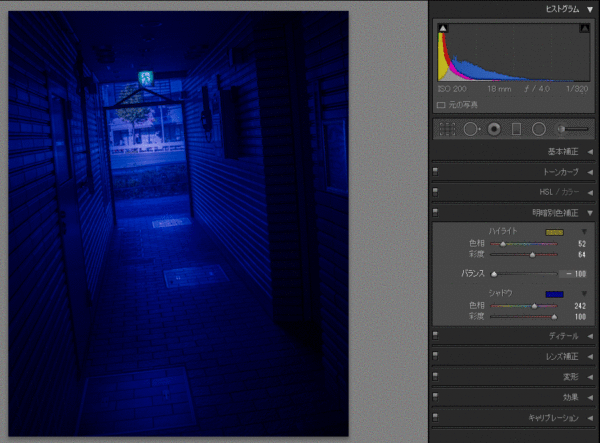Toggle the 効果 panel switch

point(435,397)
